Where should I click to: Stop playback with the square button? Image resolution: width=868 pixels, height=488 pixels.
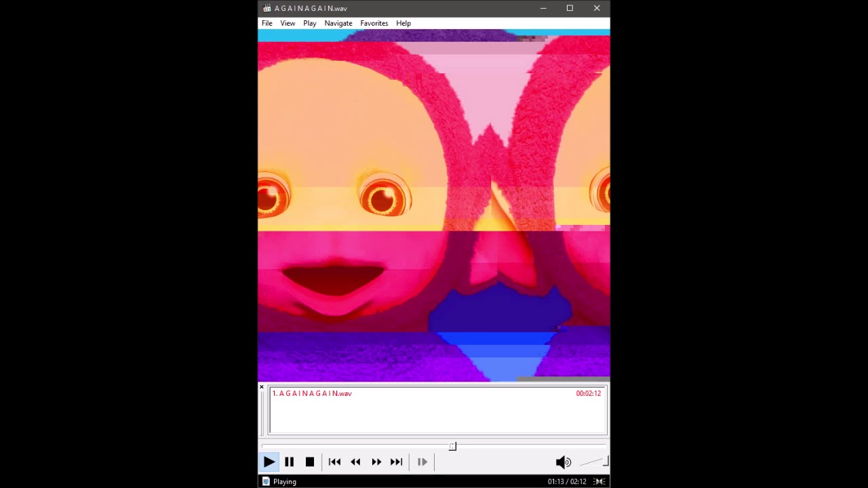pyautogui.click(x=310, y=462)
